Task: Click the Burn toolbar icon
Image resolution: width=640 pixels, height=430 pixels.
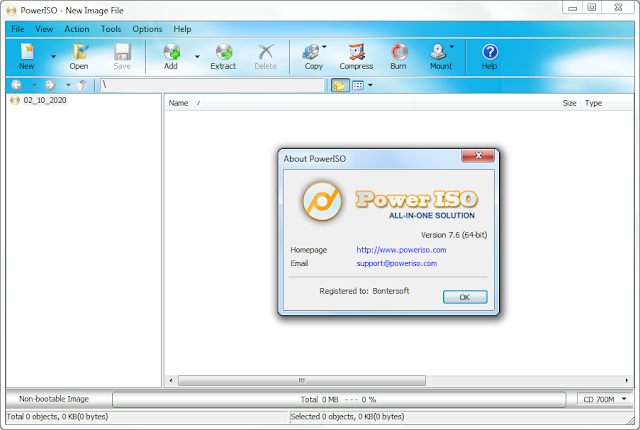Action: (x=399, y=52)
